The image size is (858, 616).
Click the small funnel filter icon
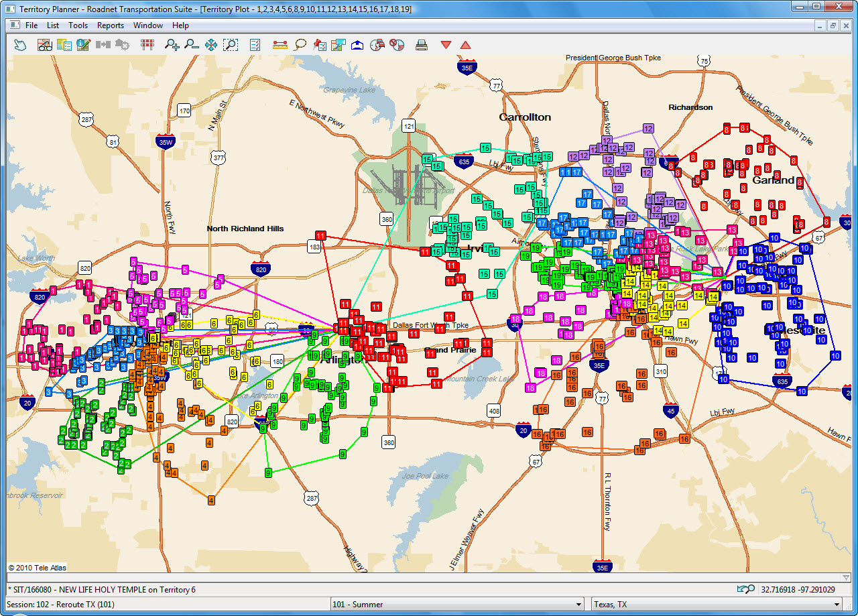click(x=845, y=577)
